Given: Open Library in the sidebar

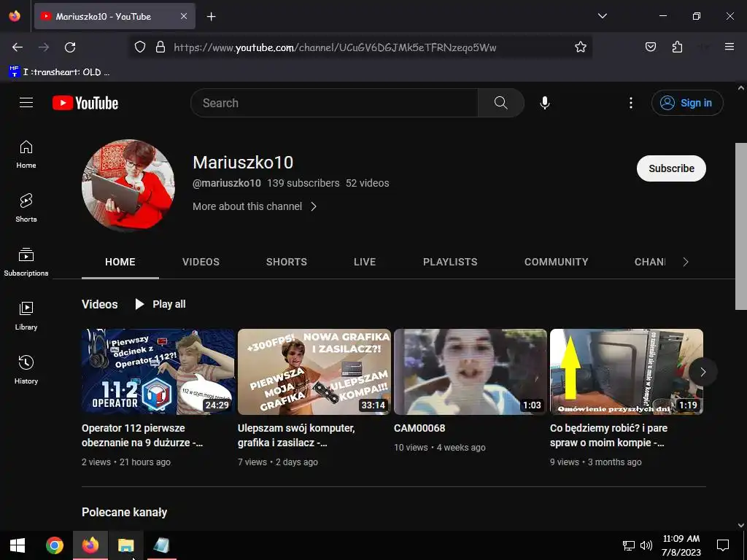Looking at the screenshot, I should (x=26, y=316).
